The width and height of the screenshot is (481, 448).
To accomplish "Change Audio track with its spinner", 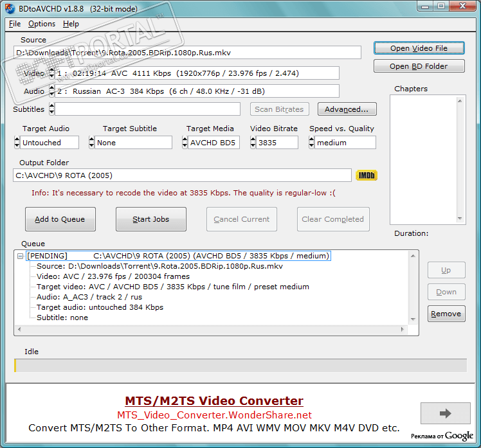I will pos(51,91).
